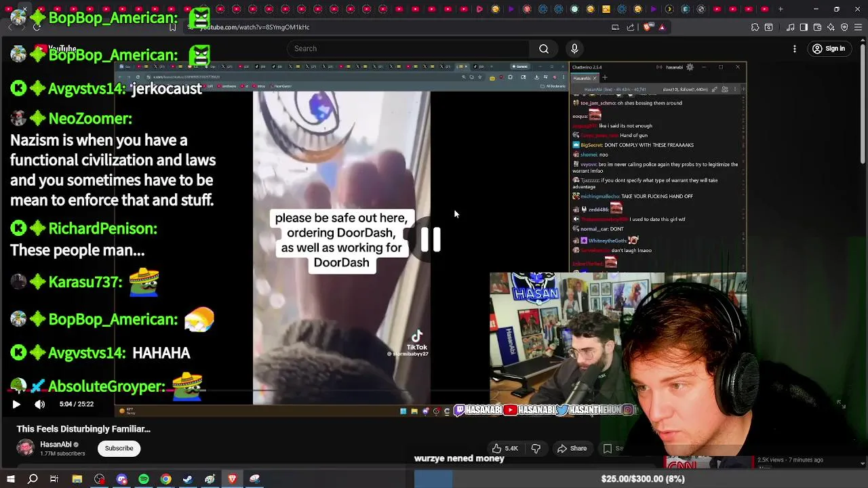Click chat username Karasu737
Viewport: 868px width, 488px height.
coord(85,282)
